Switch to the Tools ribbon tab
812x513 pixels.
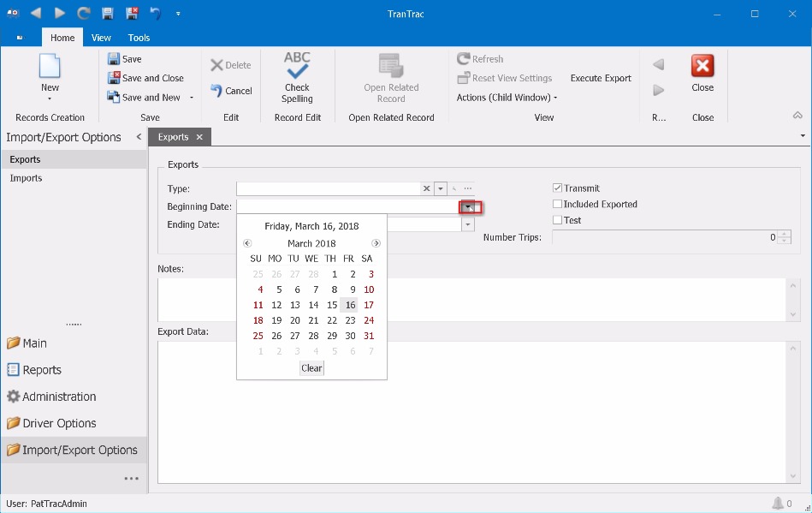[x=139, y=38]
